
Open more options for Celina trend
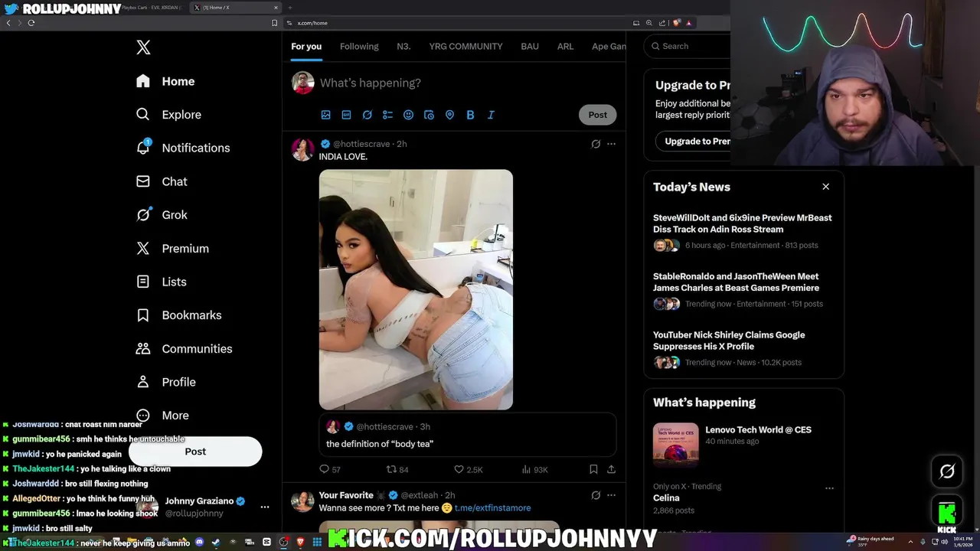(x=829, y=487)
